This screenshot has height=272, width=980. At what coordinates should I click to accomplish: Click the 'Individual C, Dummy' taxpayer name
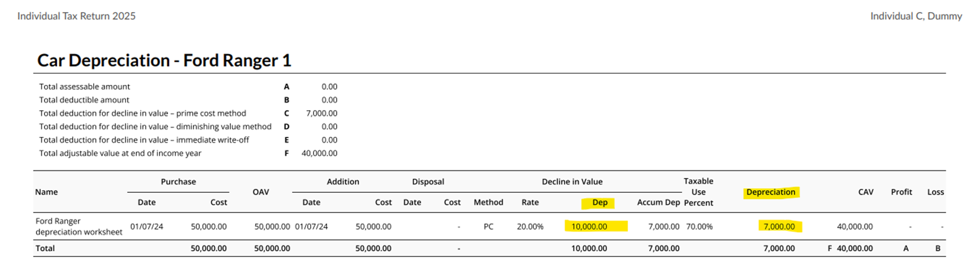coord(916,16)
